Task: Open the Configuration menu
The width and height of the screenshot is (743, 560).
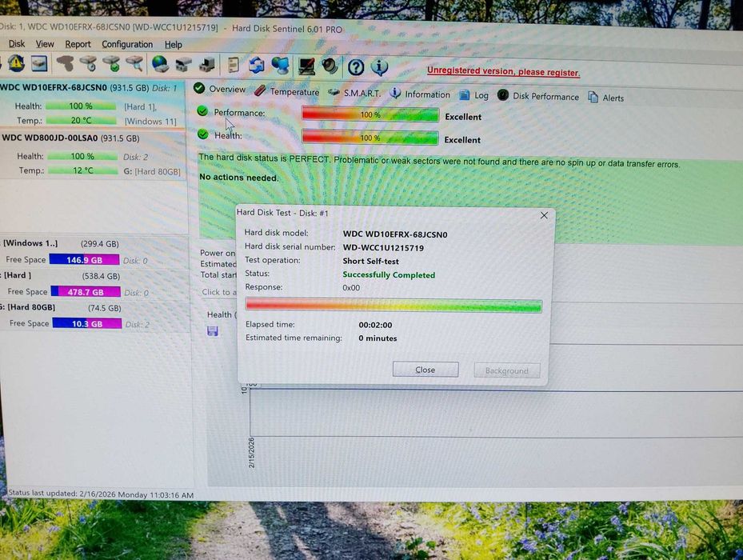Action: pyautogui.click(x=127, y=45)
